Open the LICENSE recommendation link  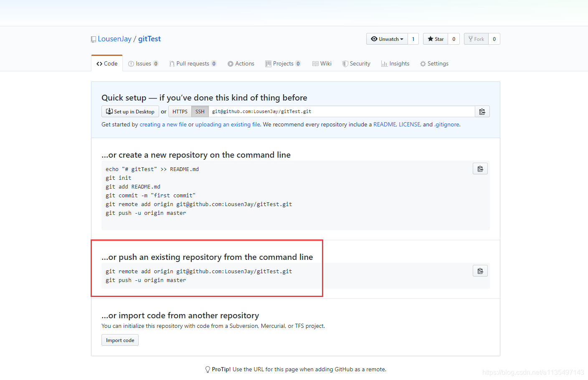[409, 124]
